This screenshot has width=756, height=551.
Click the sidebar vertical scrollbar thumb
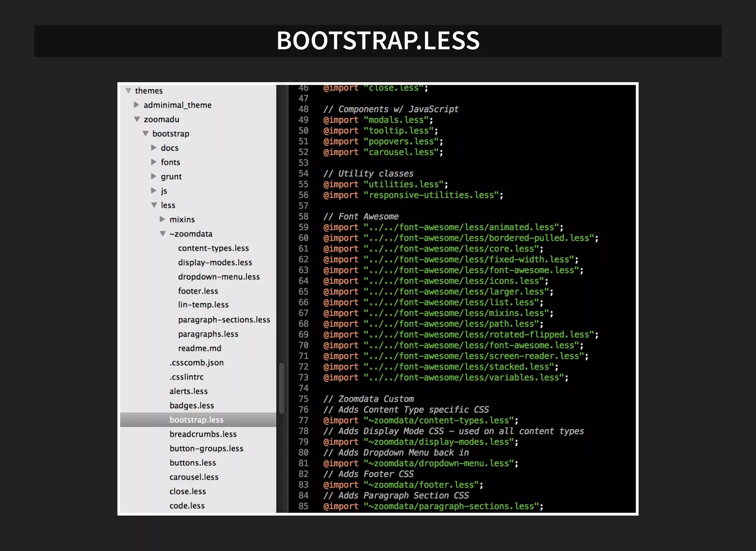pos(282,388)
